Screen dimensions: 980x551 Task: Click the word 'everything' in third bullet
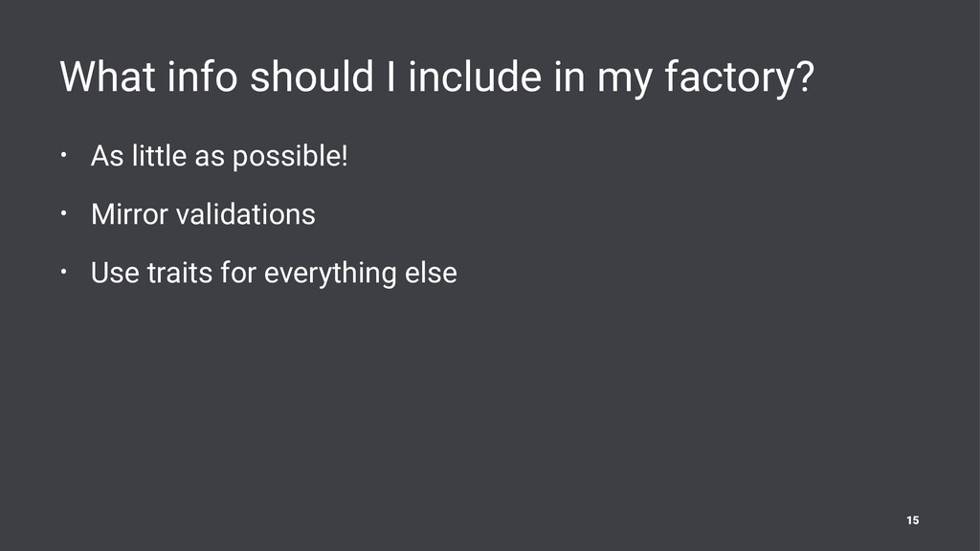330,275
